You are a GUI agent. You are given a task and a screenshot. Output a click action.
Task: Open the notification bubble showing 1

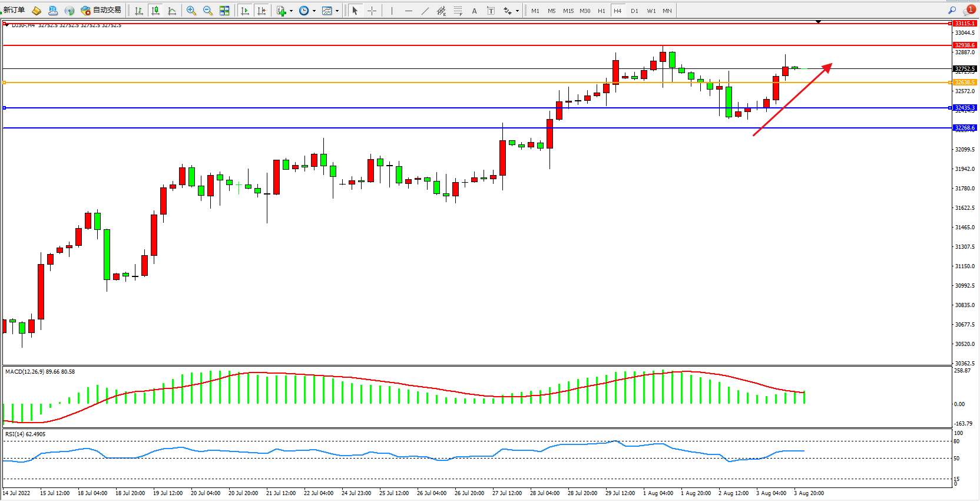(x=969, y=10)
